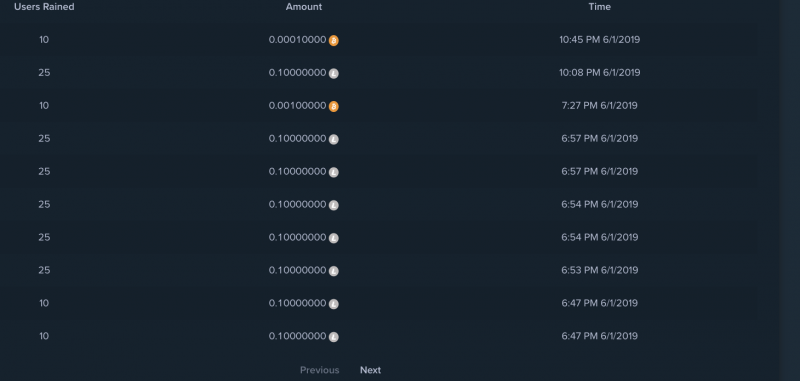
Task: Click the amount 0.00010000
Action: pos(297,39)
